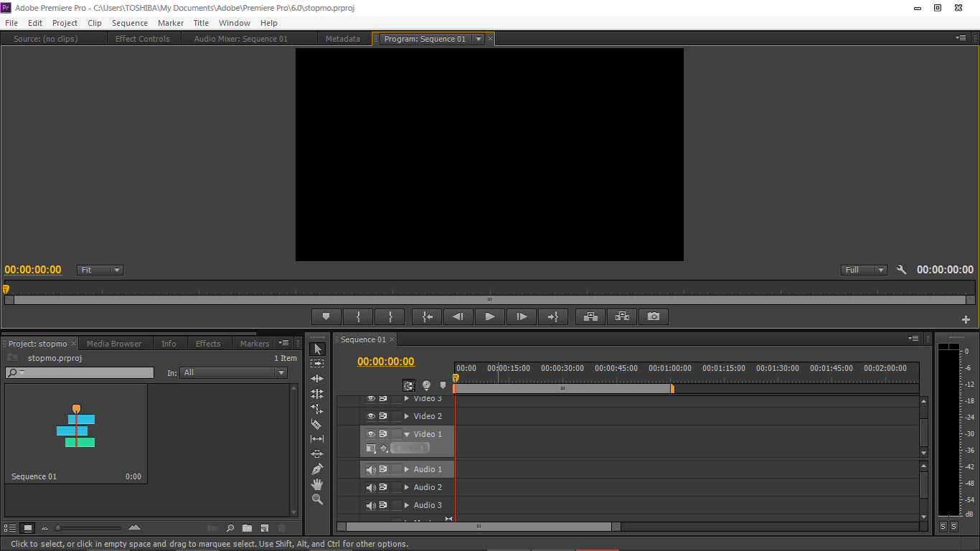Mute Audio 2 track output
980x551 pixels.
click(x=371, y=487)
